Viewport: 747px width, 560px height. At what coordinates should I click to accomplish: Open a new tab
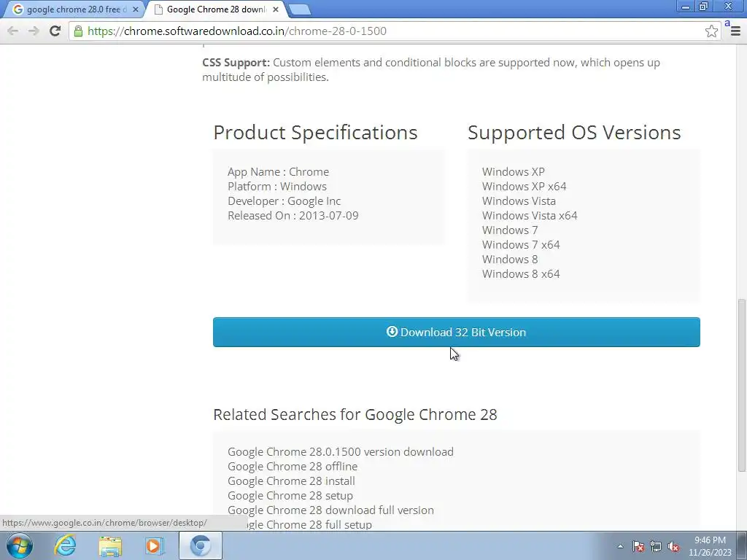(299, 9)
